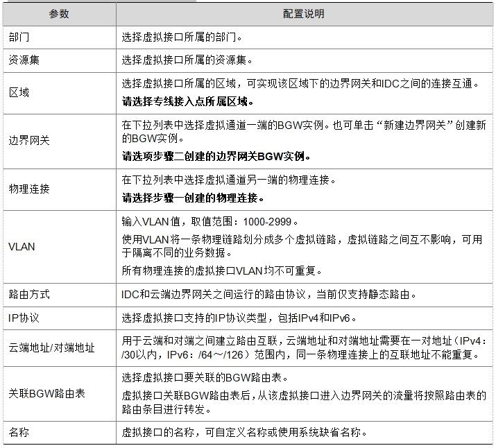Click text '选择虚拟接口要关联的BGW路由表。'
The image size is (496, 448).
click(205, 377)
